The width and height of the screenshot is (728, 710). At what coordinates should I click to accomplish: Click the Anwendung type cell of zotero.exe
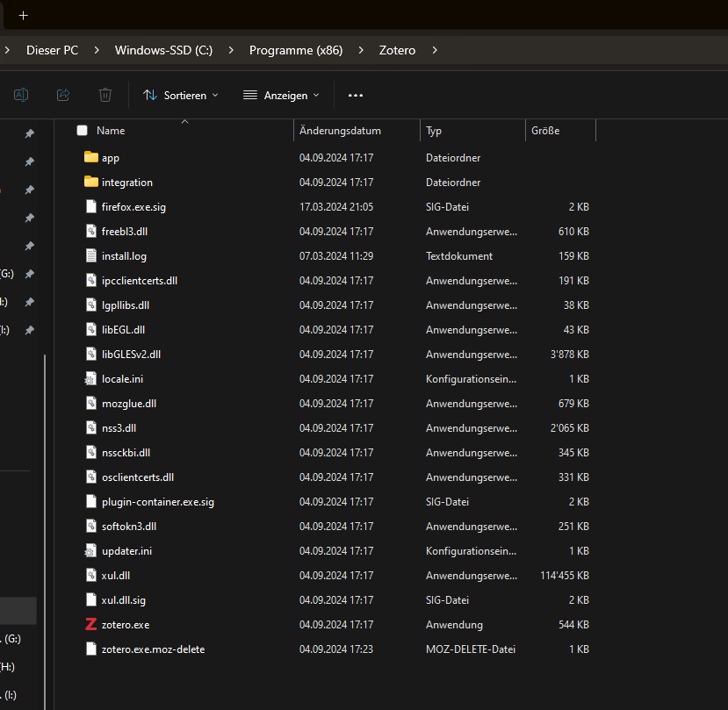point(454,625)
